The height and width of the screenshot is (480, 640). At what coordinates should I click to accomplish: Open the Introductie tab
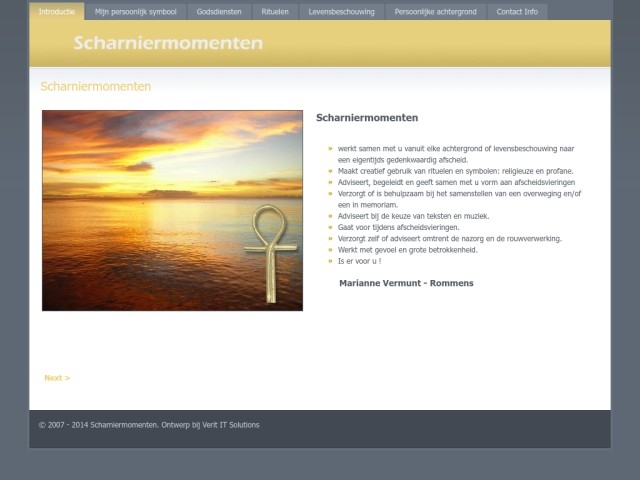57,12
